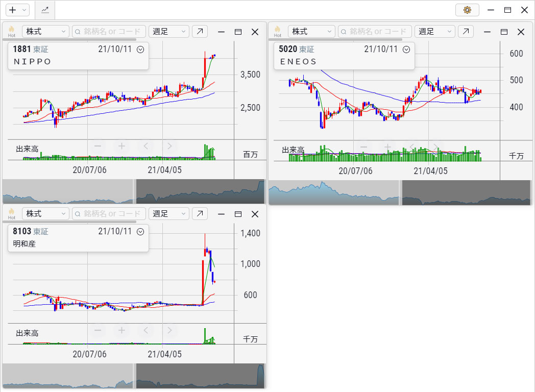535x392 pixels.
Task: Open 週足 timeframe dropdown in ENEOS panel
Action: (x=434, y=31)
